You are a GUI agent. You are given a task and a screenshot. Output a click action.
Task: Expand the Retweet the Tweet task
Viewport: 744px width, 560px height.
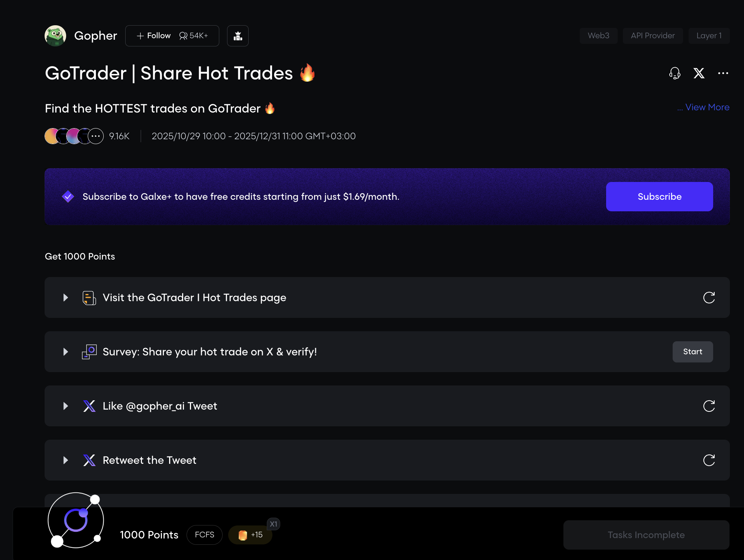point(66,460)
